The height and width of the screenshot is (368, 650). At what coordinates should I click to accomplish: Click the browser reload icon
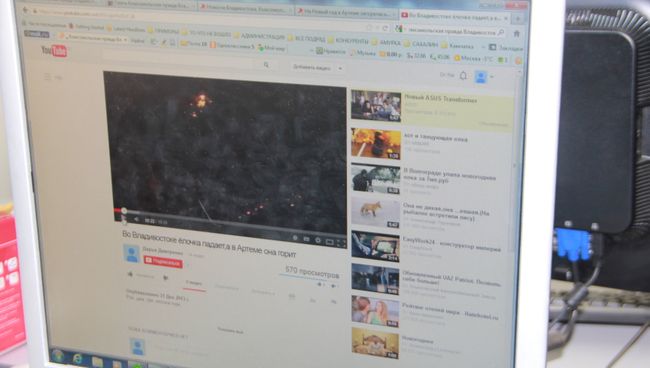385,28
